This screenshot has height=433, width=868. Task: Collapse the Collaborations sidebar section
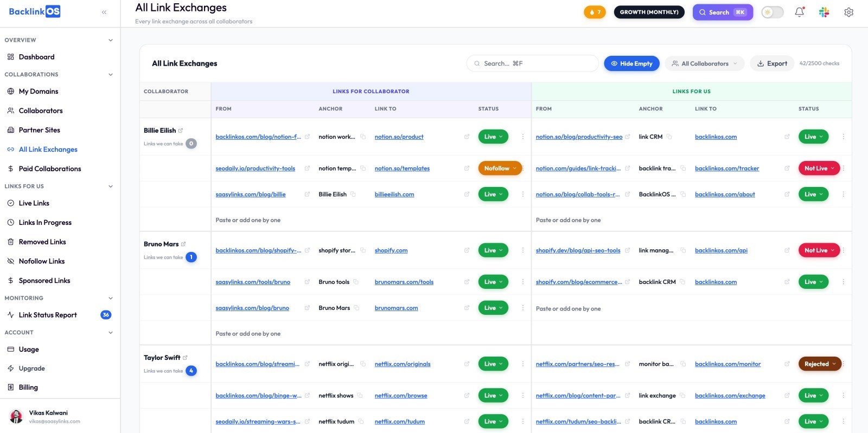coord(111,75)
